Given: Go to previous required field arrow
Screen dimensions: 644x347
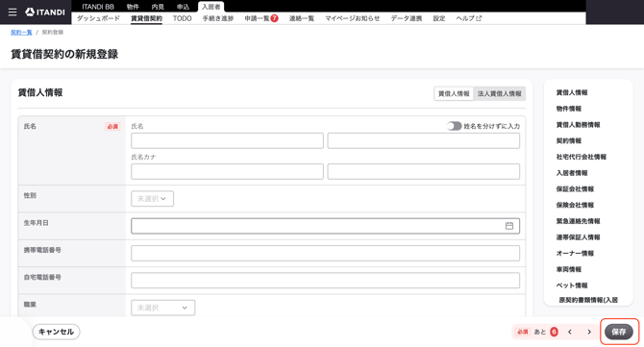Looking at the screenshot, I should point(570,332).
